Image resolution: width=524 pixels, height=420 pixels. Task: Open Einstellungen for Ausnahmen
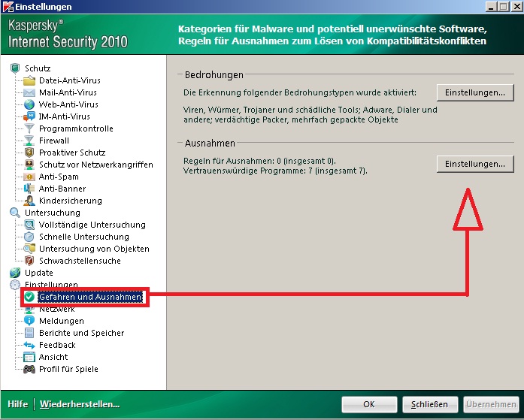click(474, 163)
